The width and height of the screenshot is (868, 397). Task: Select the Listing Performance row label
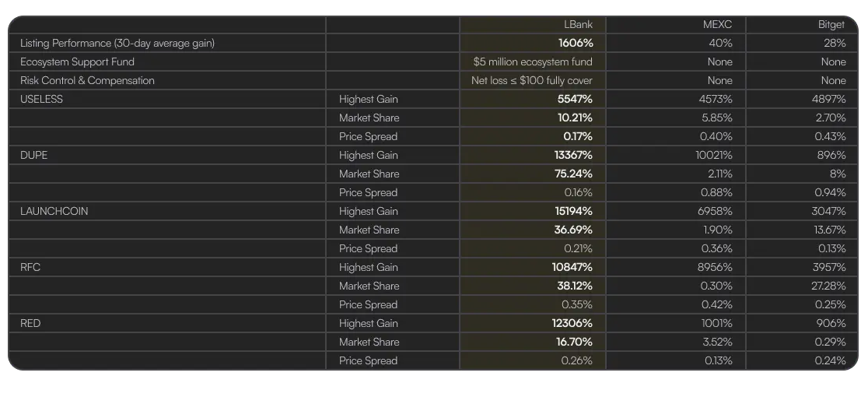coord(117,43)
